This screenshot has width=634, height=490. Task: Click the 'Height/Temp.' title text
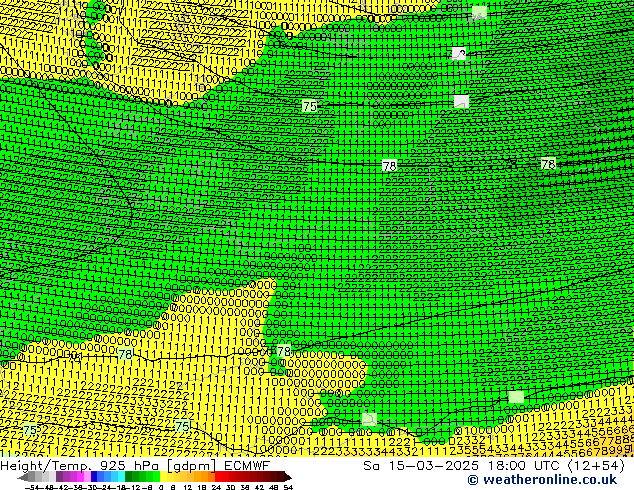(46, 465)
